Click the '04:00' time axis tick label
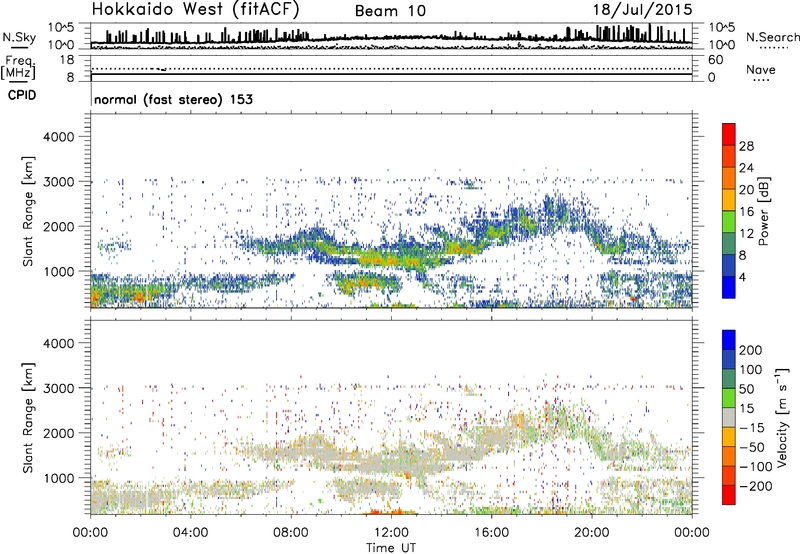This screenshot has height=554, width=800. tap(190, 533)
